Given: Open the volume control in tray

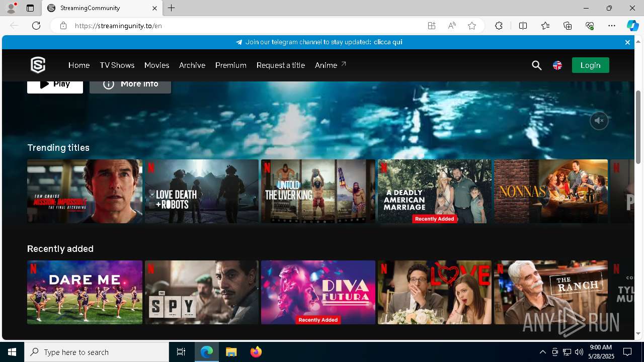Looking at the screenshot, I should (x=579, y=352).
